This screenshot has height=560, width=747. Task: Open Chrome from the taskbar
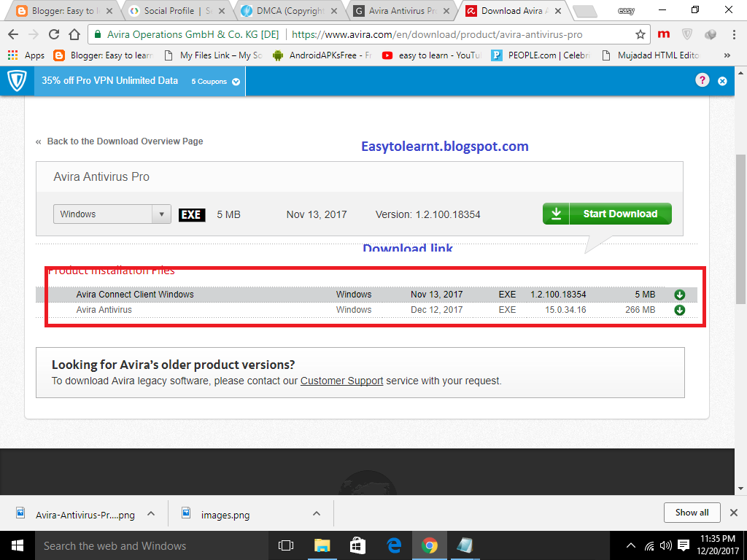pyautogui.click(x=429, y=545)
